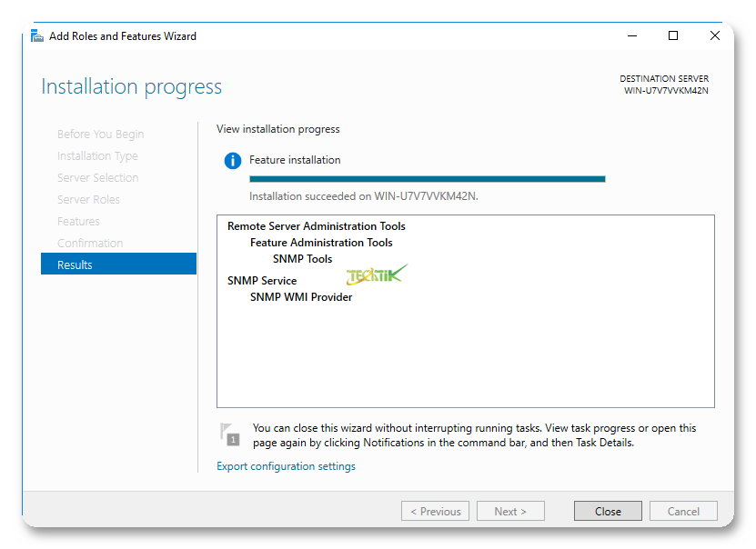
Task: Click the Cancel button
Action: (683, 511)
